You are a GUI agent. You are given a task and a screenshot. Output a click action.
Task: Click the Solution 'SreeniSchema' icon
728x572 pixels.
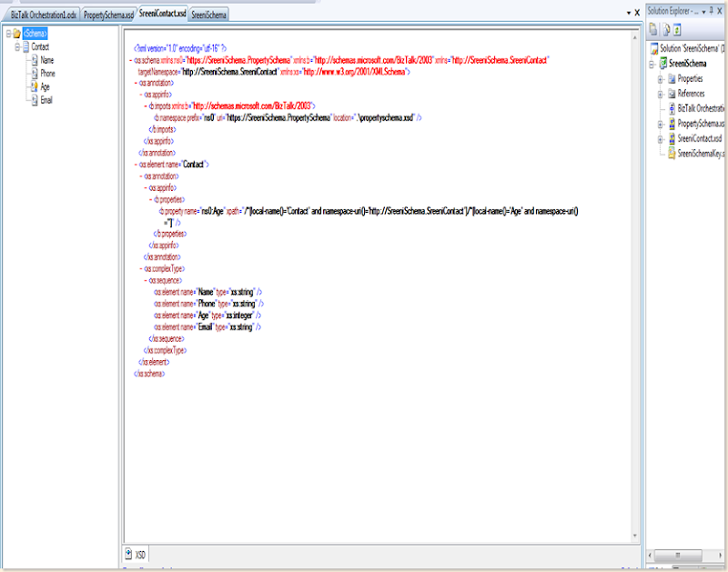[654, 48]
